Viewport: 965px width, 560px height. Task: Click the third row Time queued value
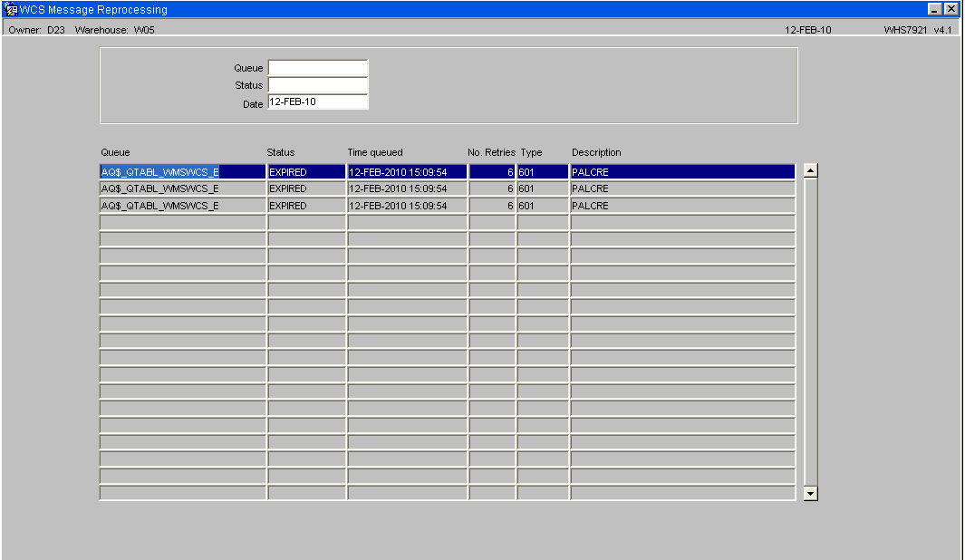pos(407,206)
